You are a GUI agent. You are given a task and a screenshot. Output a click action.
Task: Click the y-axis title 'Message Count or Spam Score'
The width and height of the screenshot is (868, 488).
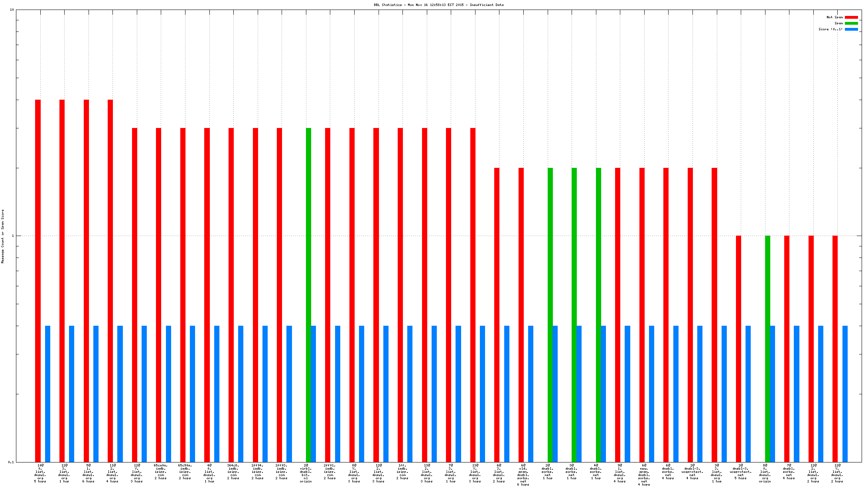(x=3, y=236)
